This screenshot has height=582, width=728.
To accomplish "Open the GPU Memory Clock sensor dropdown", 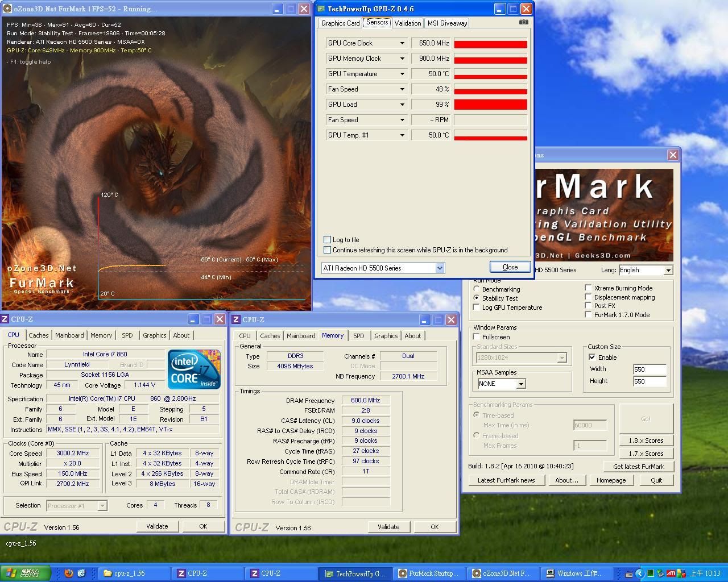I will 402,59.
